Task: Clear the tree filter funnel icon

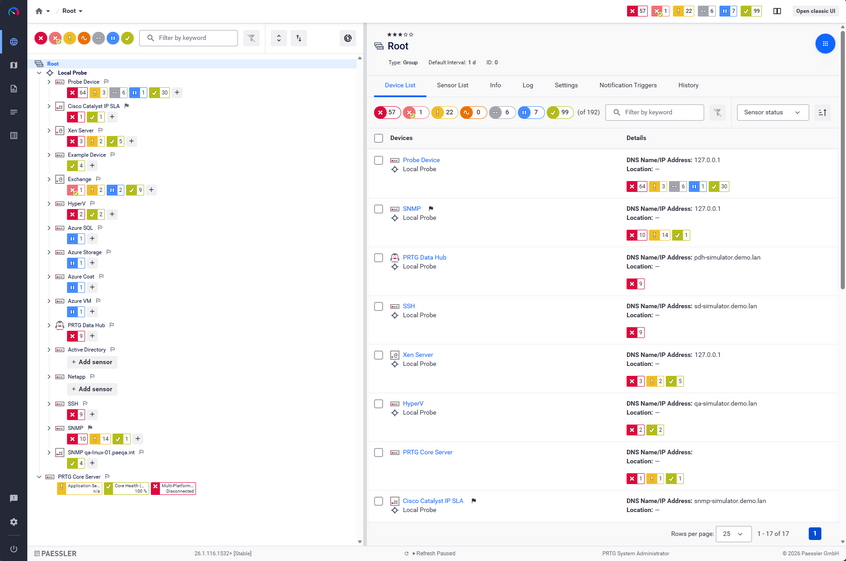Action: [x=251, y=38]
